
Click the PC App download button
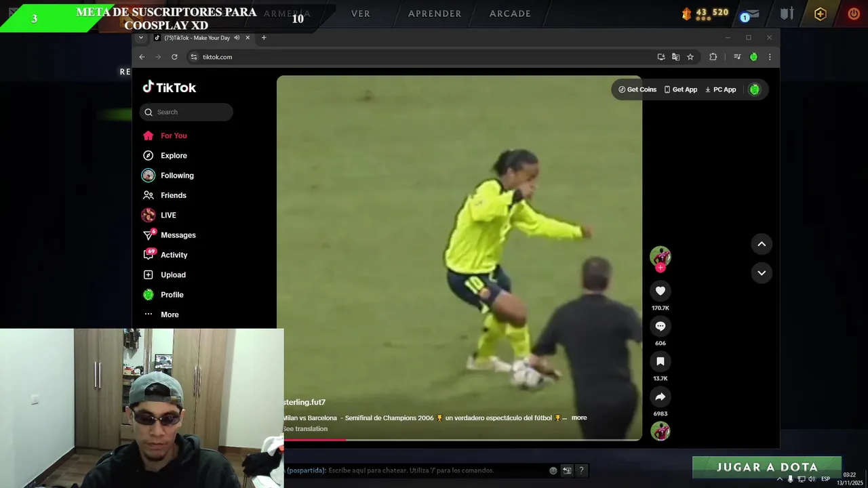pyautogui.click(x=720, y=89)
